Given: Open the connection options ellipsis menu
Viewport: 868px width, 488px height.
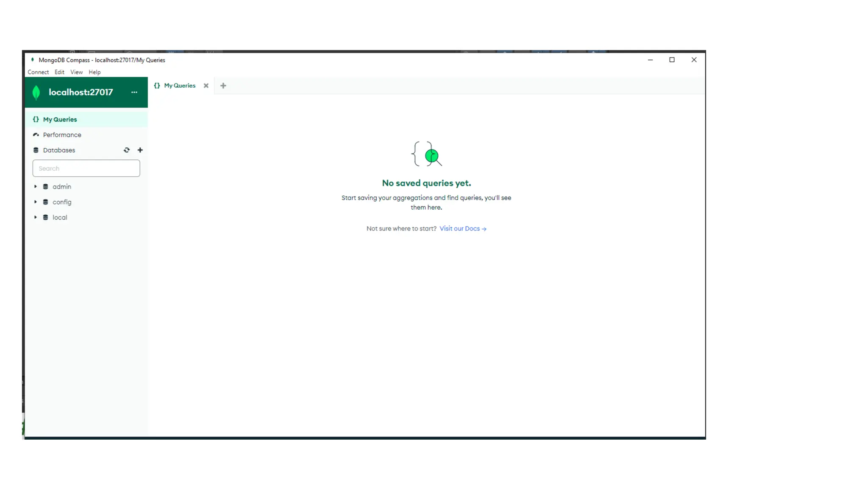Looking at the screenshot, I should pyautogui.click(x=134, y=92).
